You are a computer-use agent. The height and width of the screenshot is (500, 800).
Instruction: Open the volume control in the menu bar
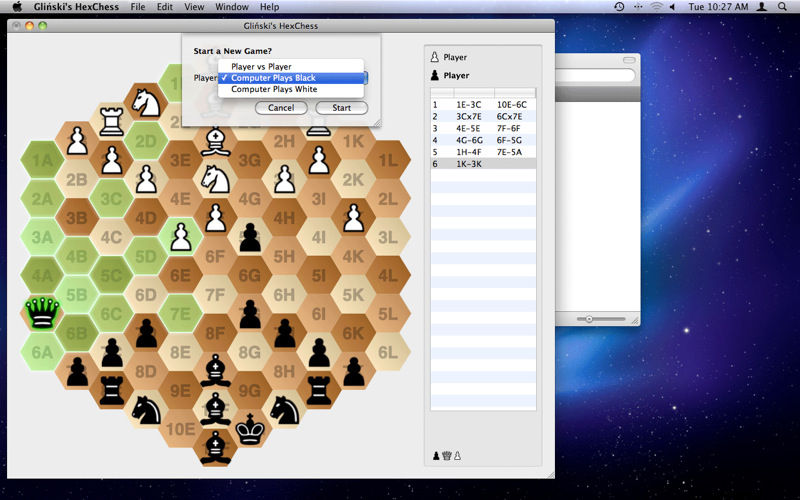coord(672,7)
